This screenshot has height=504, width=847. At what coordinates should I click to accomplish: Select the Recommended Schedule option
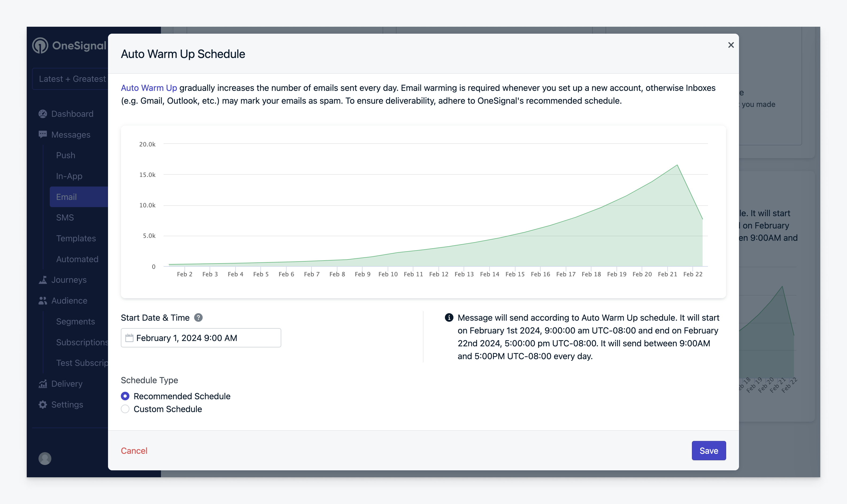coord(125,396)
